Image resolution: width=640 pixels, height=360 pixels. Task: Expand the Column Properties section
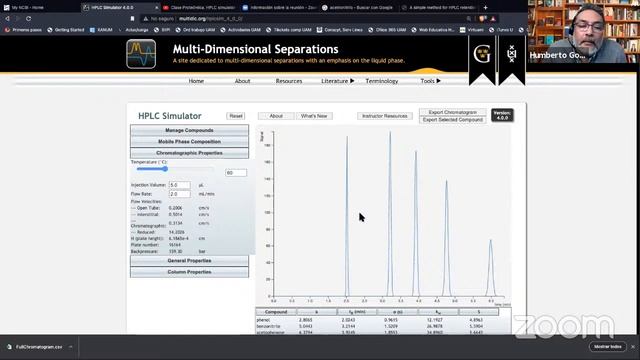[x=189, y=272]
